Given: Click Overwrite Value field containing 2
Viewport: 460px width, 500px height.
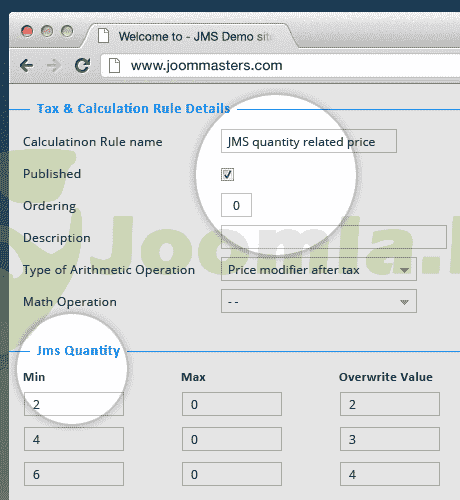Looking at the screenshot, I should click(390, 404).
